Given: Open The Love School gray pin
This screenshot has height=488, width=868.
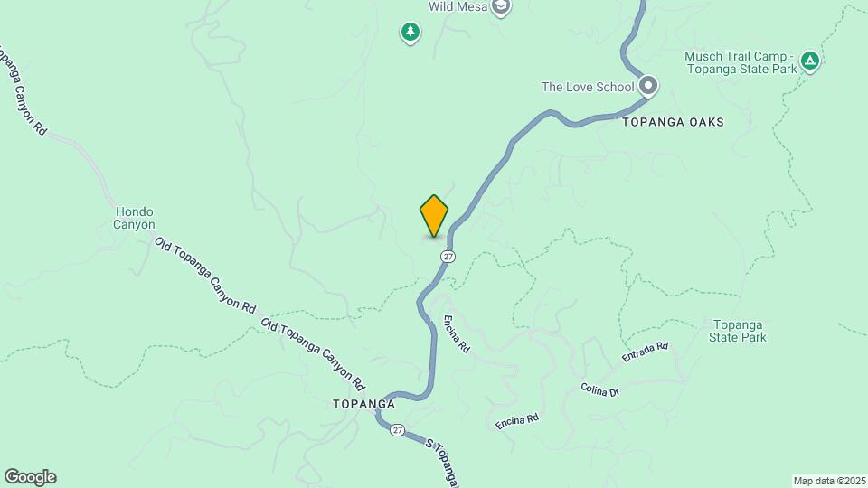Looking at the screenshot, I should click(x=648, y=87).
